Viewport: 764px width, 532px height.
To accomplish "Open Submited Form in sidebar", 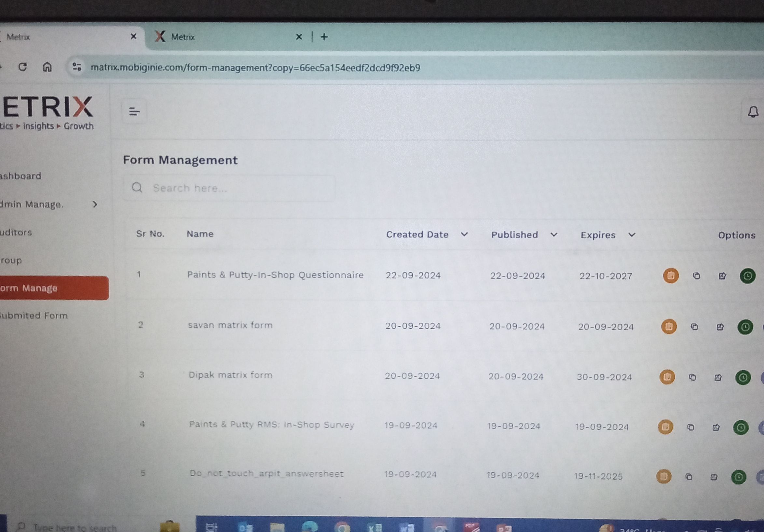I will coord(34,316).
